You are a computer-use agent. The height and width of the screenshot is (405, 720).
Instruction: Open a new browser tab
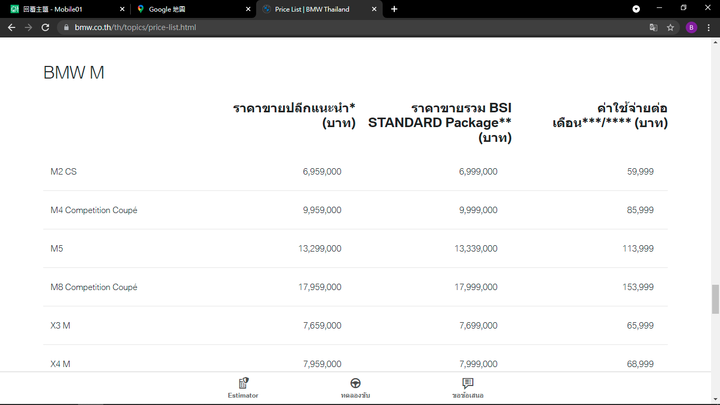point(394,9)
